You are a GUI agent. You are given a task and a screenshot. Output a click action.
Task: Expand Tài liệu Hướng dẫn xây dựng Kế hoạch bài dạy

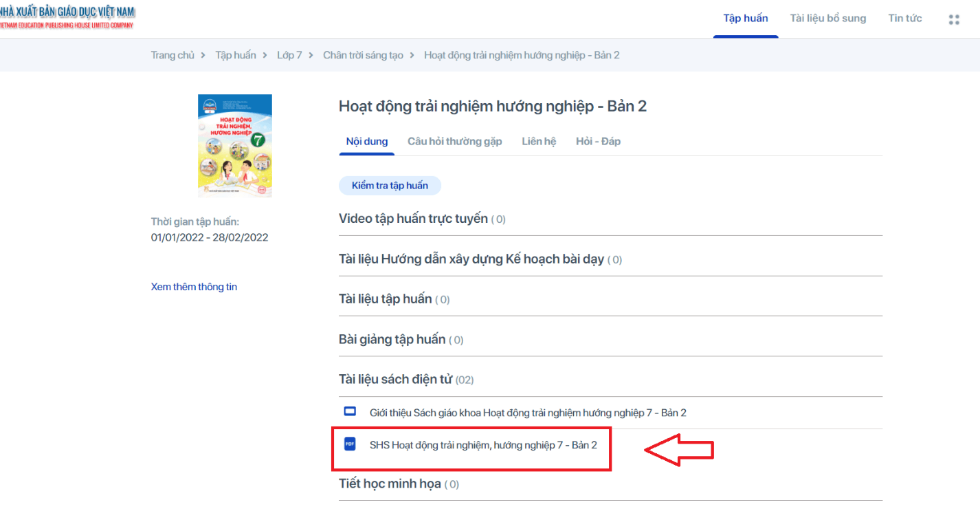pyautogui.click(x=610, y=259)
